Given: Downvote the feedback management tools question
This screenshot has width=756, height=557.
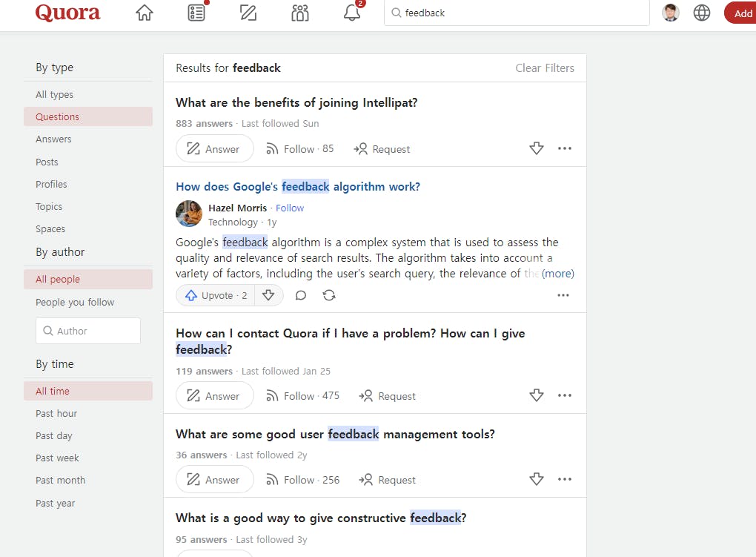Looking at the screenshot, I should coord(536,479).
